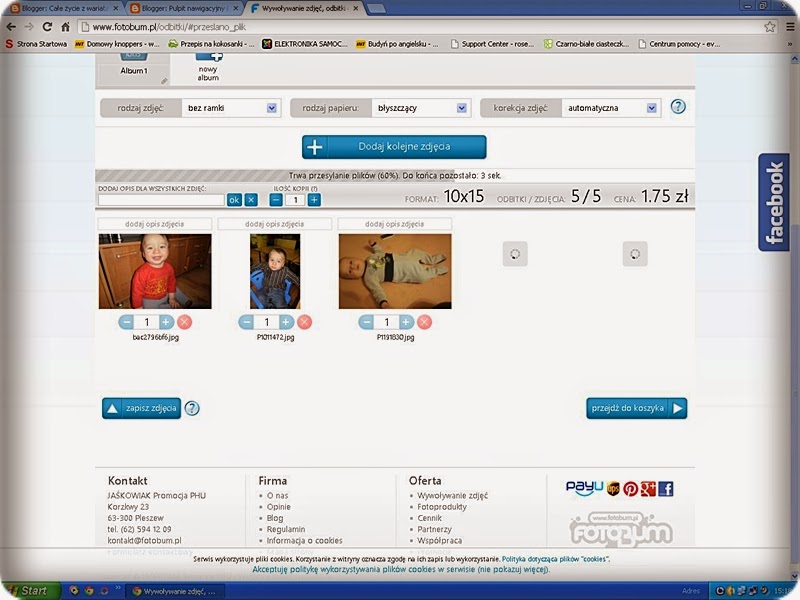Open help icon beside zapisz zdjęcia

pyautogui.click(x=192, y=408)
